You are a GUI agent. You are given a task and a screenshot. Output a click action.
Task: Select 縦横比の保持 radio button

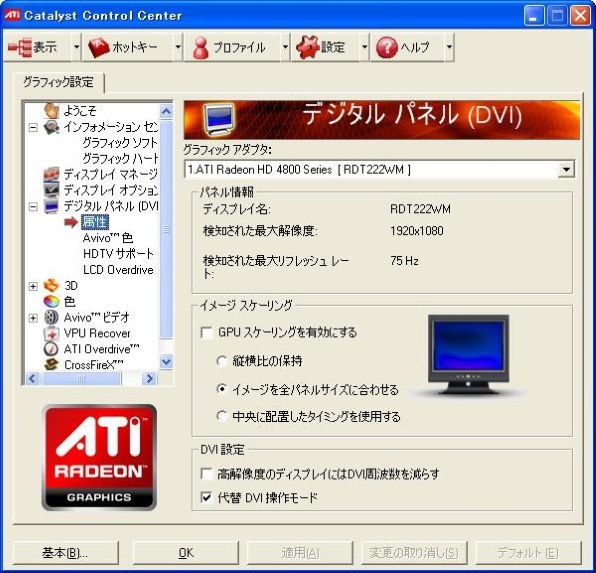tap(222, 361)
